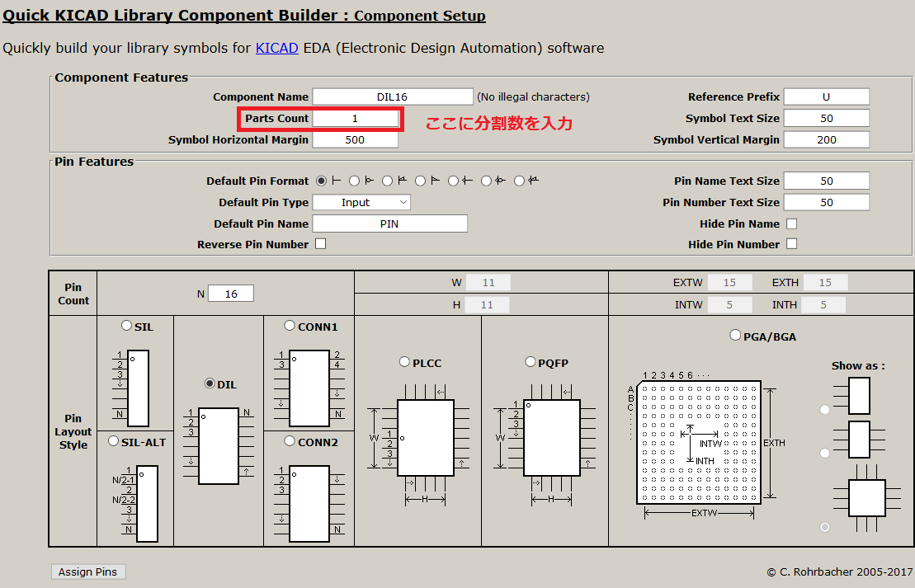Choose the PGA/BGA pin layout style
Viewport: 915px width, 588px height.
tap(735, 335)
